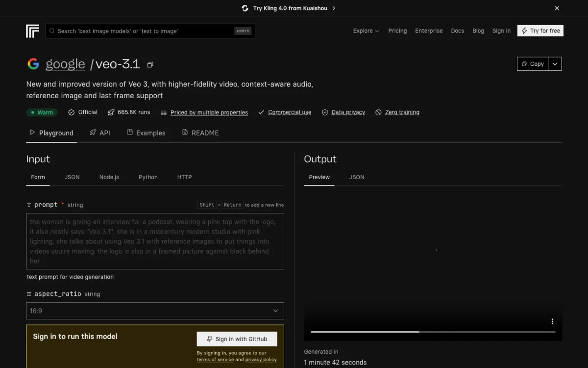The height and width of the screenshot is (368, 588).
Task: Open the aspect_ratio 16:9 dropdown
Action: pyautogui.click(x=155, y=311)
